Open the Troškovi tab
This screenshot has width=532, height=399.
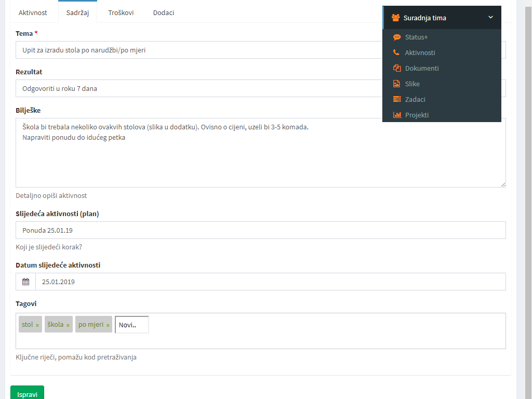pos(121,12)
